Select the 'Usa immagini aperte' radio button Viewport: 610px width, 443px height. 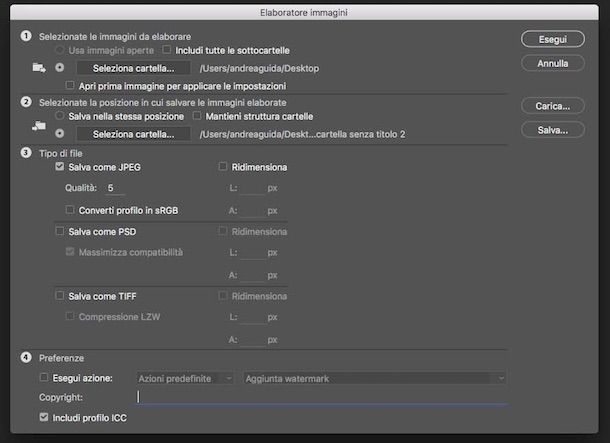(60, 50)
